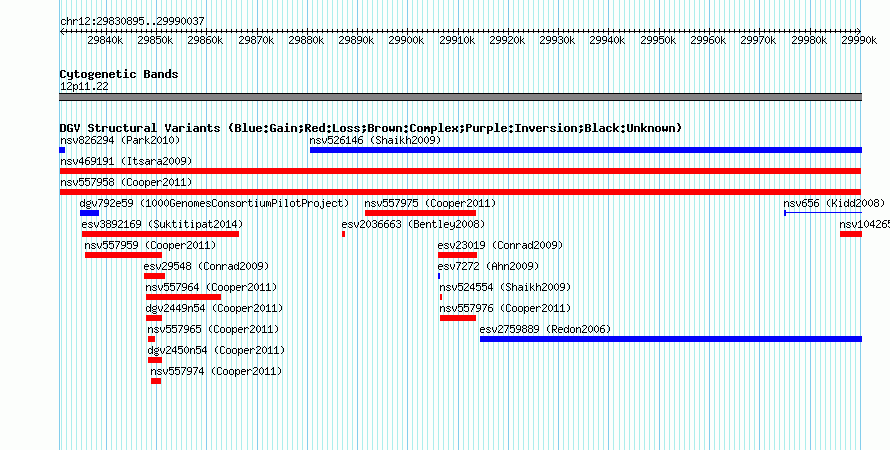The image size is (890, 450).
Task: Open the nsv557976 (Cooper2011) label
Action: (505, 308)
